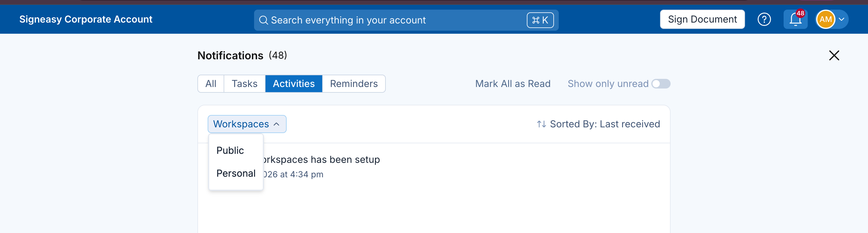Focus the Search everything in your account field
Screen dimensions: 868x233
[x=406, y=20]
